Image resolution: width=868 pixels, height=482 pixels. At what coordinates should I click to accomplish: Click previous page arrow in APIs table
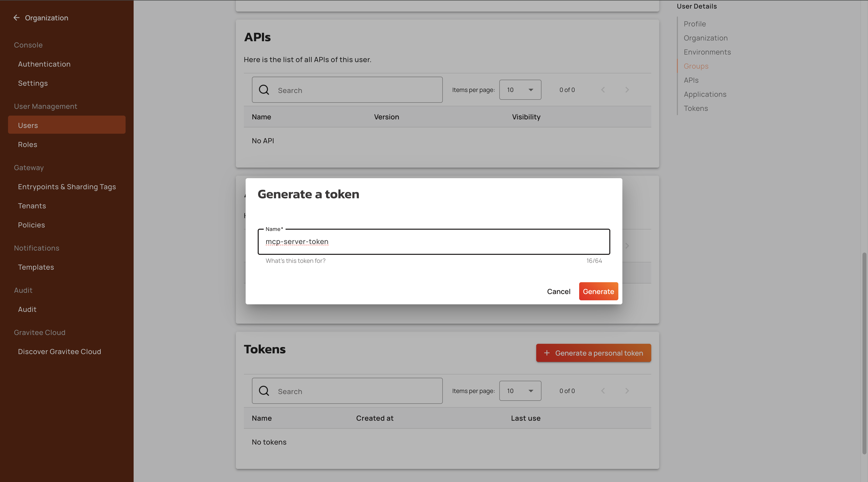pos(603,90)
